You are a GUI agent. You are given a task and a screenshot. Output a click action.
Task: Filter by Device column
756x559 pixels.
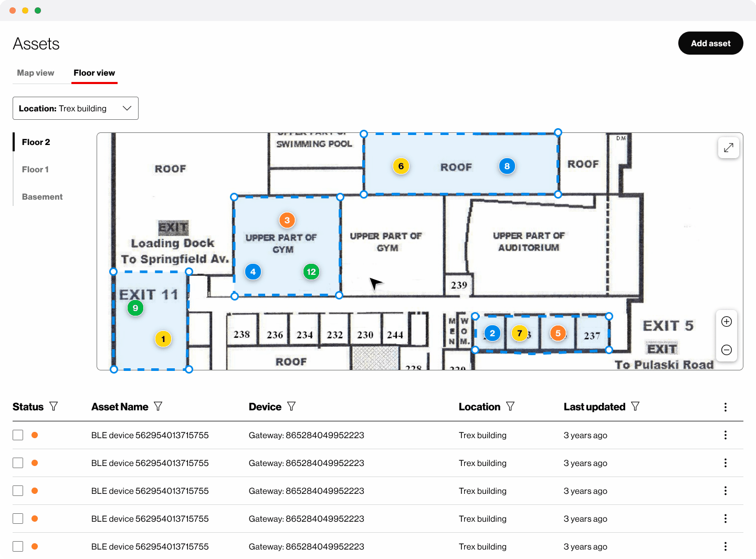click(291, 406)
